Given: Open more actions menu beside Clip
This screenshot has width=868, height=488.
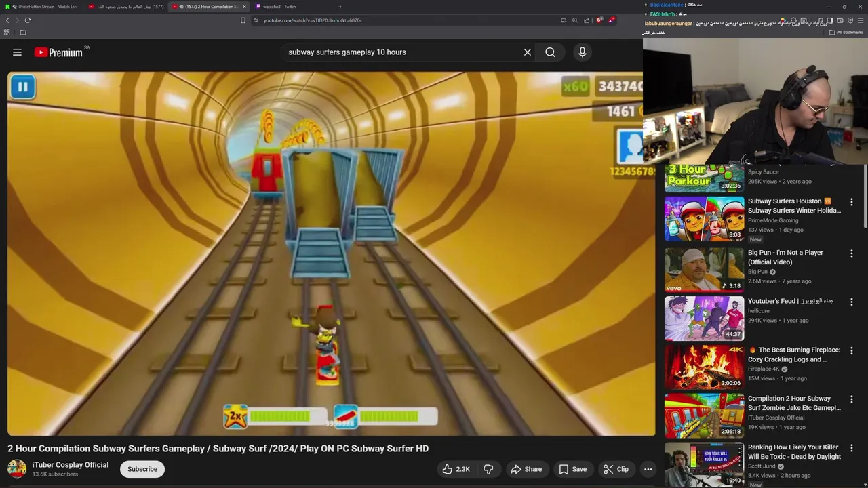Looking at the screenshot, I should [x=648, y=469].
